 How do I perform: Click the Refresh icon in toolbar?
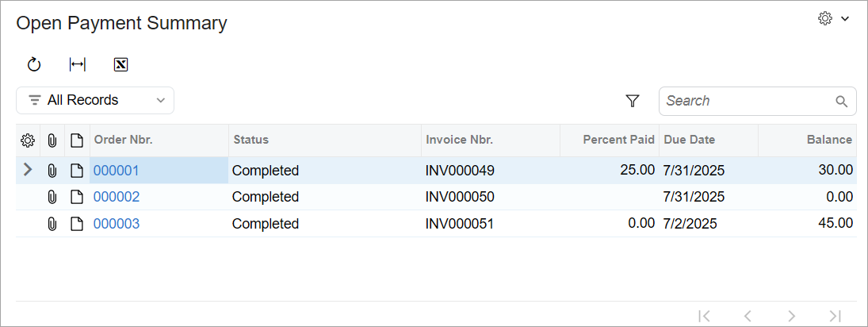(x=34, y=65)
